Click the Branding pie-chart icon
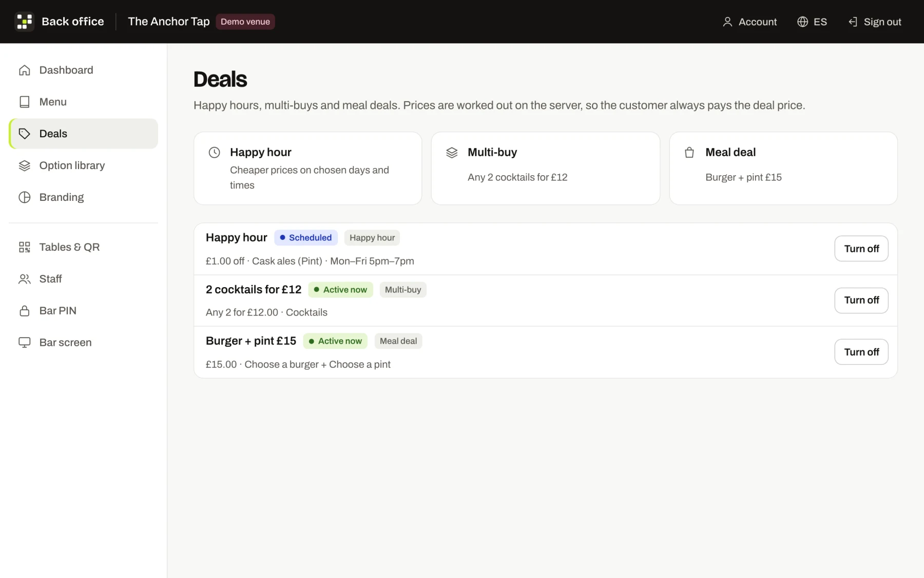924x578 pixels. (x=25, y=198)
